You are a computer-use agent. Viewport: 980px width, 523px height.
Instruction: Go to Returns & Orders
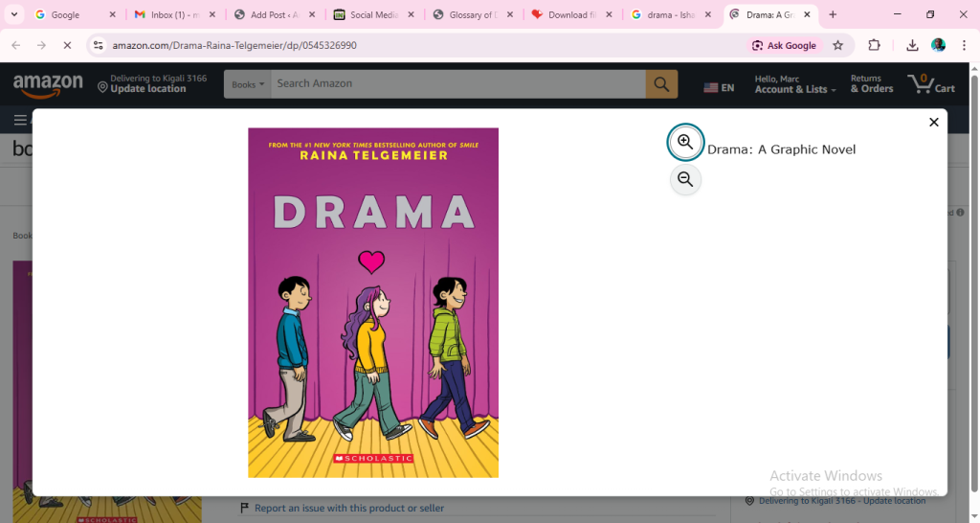pyautogui.click(x=871, y=84)
